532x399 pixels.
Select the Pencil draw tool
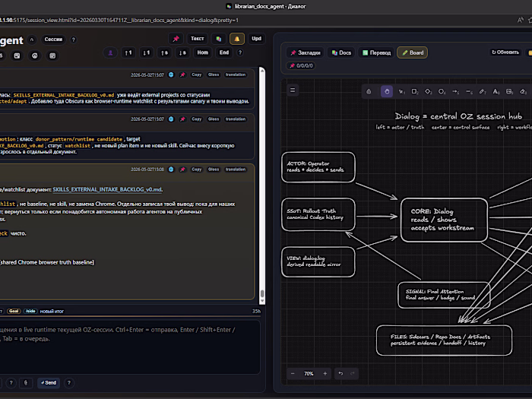483,91
